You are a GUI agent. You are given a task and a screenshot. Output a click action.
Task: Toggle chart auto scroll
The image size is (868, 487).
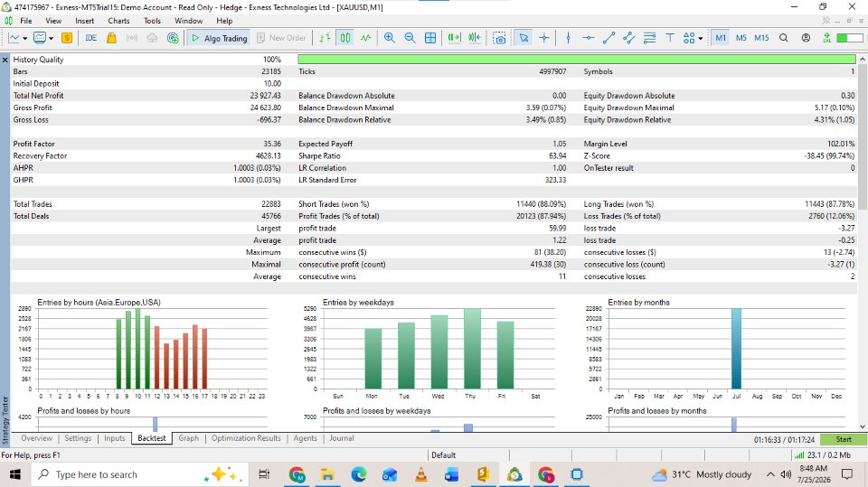(454, 38)
